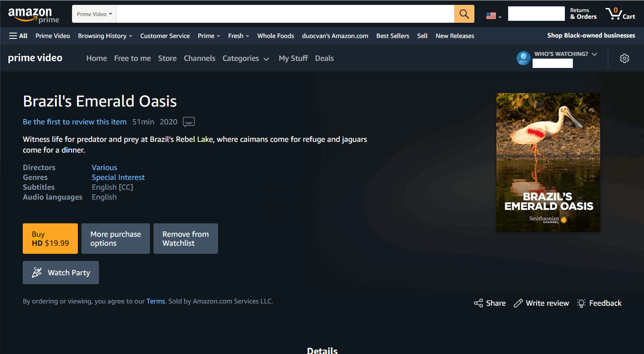Expand the Prime menu in the nav bar
The width and height of the screenshot is (644, 354).
tap(209, 36)
